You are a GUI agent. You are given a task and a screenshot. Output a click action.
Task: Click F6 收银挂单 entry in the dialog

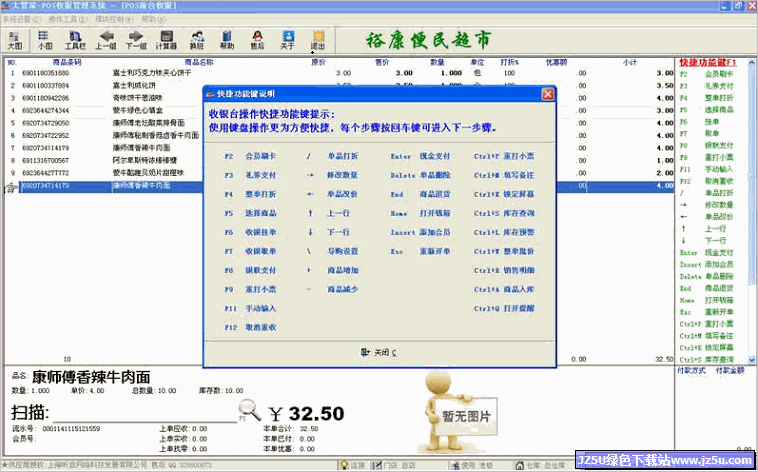[250, 232]
